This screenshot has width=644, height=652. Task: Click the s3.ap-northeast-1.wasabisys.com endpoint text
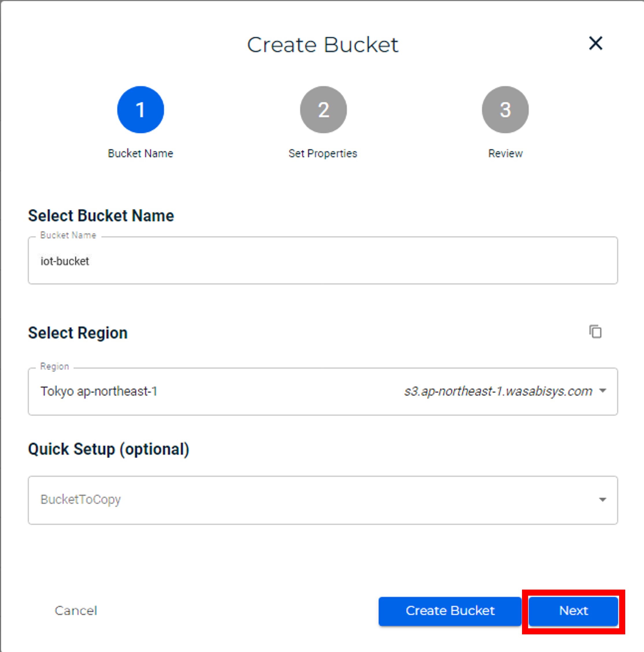pyautogui.click(x=498, y=392)
